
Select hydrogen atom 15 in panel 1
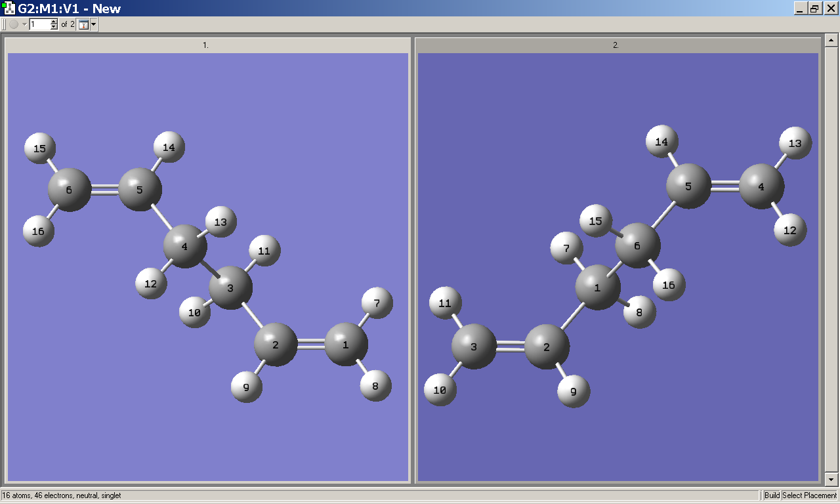point(40,148)
